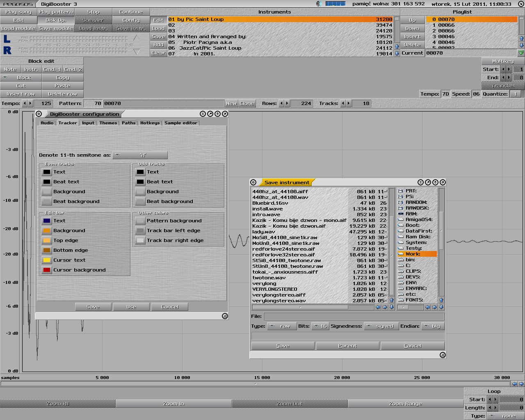Viewport: 525px width, 420px height.
Task: Increase Loop Start with the right arrow
Action: 495,399
